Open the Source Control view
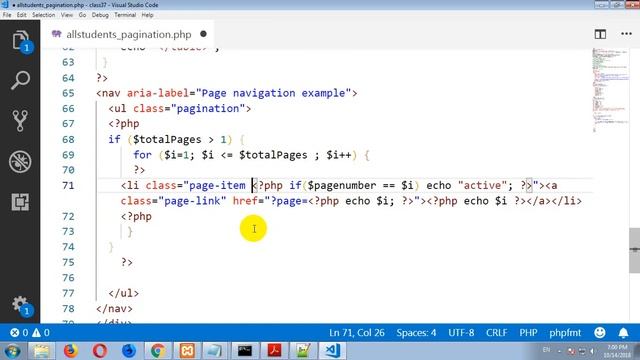The image size is (640, 360). 20,121
